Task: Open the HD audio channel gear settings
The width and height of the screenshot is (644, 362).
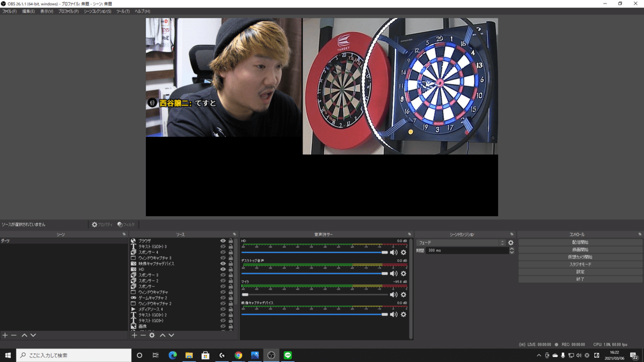Action: point(404,252)
